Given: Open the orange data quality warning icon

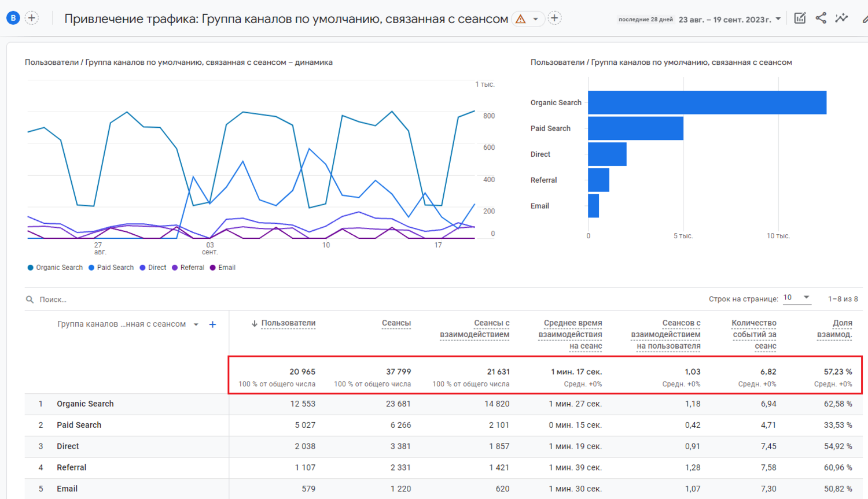Looking at the screenshot, I should (x=521, y=19).
